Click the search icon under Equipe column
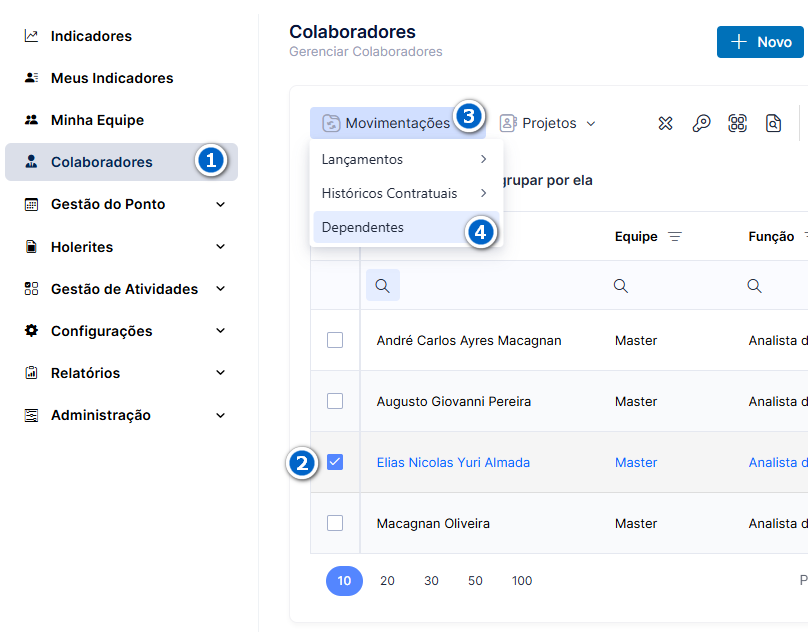The width and height of the screenshot is (808, 639). 621,286
